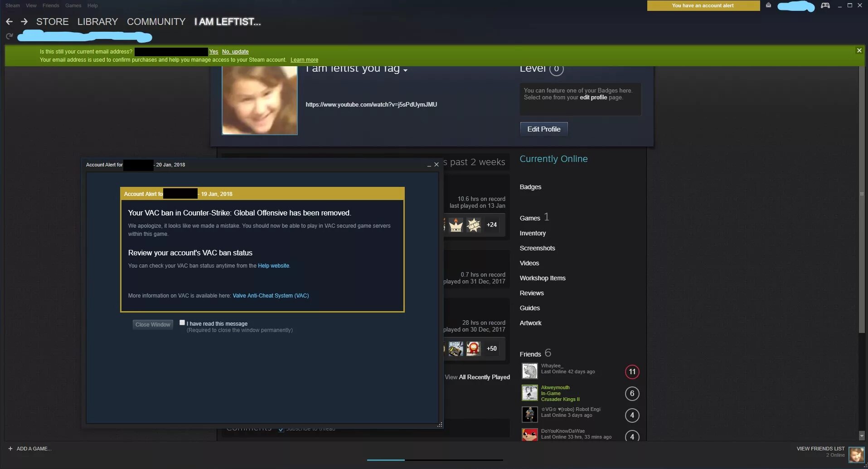Click own avatar in bottom-right friends corner
This screenshot has width=868, height=469.
pyautogui.click(x=856, y=455)
